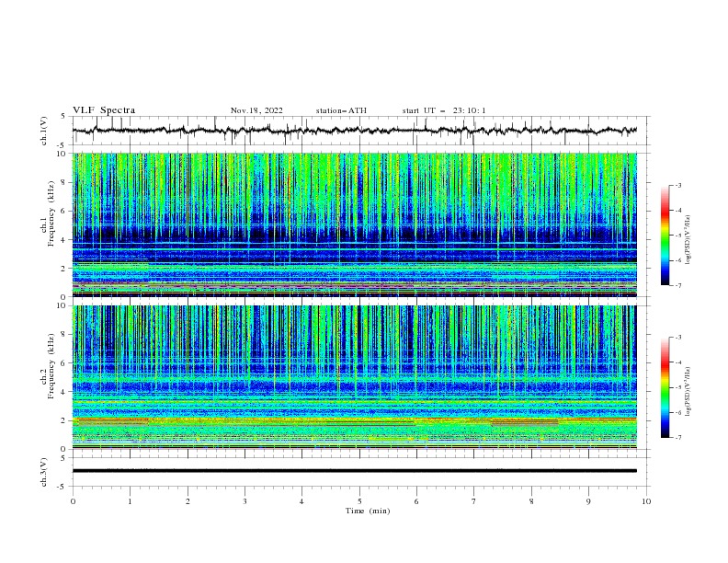Click the "-3" label on ch.1 color bar
This screenshot has width=728, height=563.
pyautogui.click(x=678, y=186)
